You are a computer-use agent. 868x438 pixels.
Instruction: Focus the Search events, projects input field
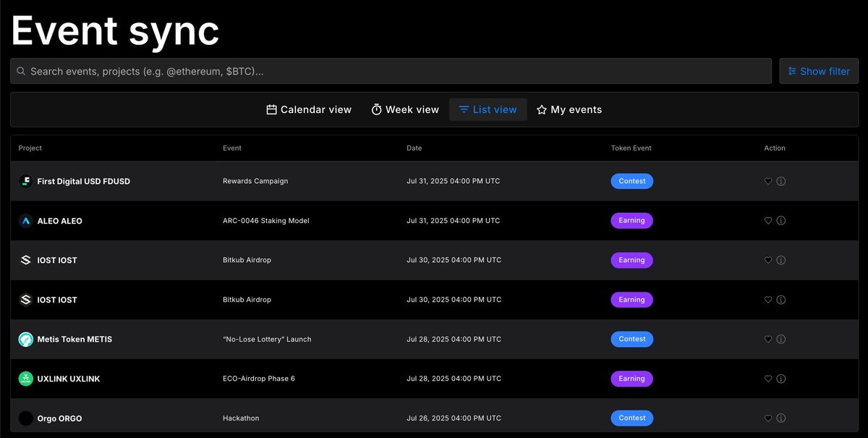(x=391, y=71)
